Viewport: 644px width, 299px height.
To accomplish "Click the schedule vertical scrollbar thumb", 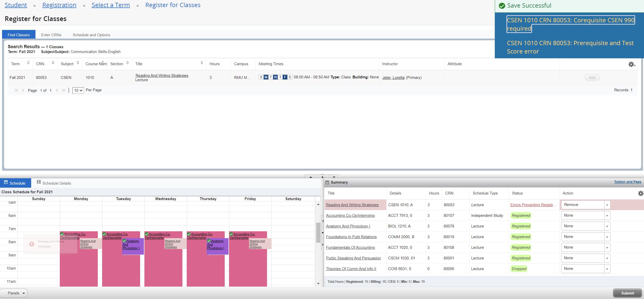I will (318, 232).
